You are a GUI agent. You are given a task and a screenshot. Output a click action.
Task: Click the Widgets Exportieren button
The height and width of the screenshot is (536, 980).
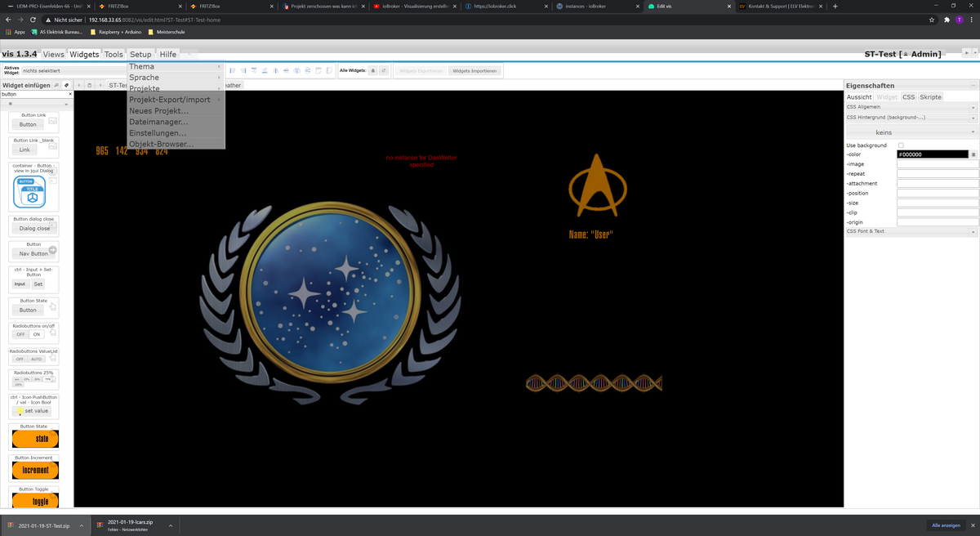click(x=421, y=71)
